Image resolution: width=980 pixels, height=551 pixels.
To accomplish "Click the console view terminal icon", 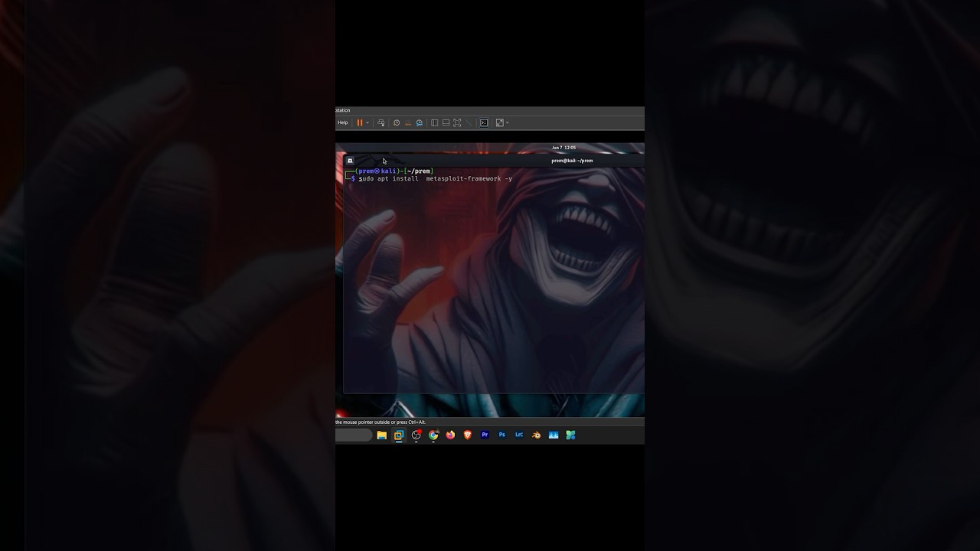I will tap(484, 122).
